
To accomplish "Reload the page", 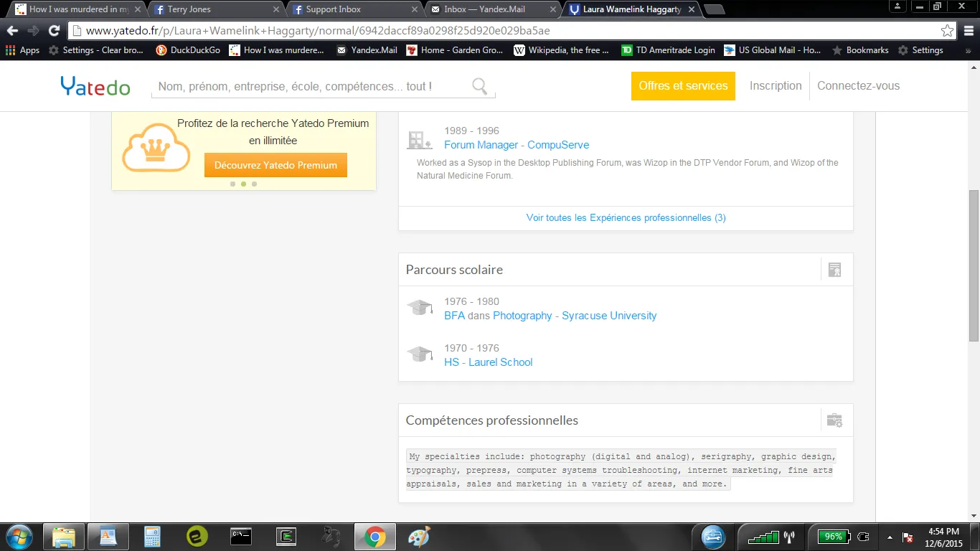I will (54, 31).
